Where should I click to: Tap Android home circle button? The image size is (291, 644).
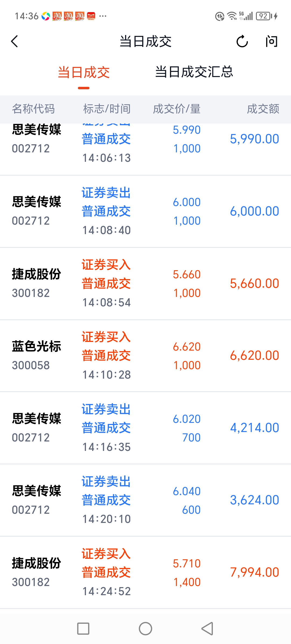(145, 629)
